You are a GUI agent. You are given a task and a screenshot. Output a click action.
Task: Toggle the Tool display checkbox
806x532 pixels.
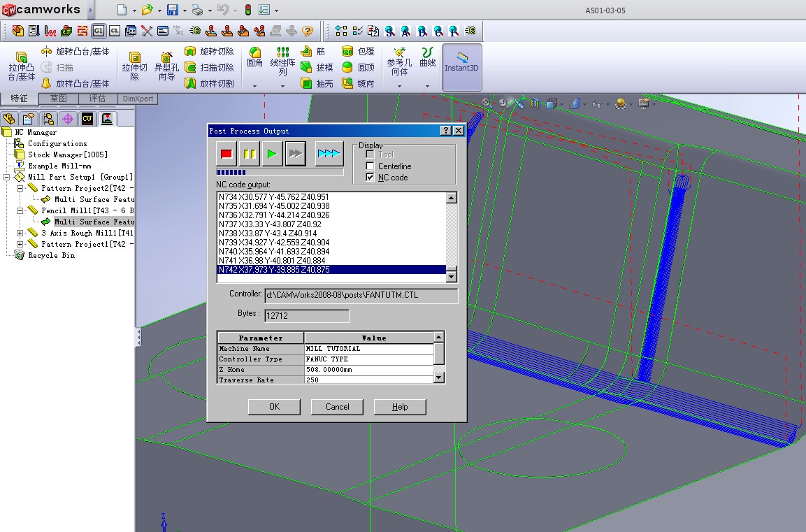pos(370,154)
